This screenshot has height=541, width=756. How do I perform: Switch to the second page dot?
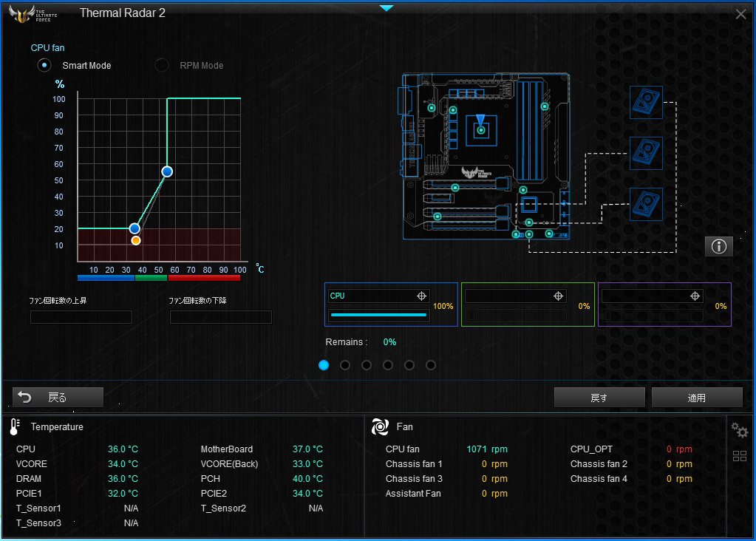(344, 365)
